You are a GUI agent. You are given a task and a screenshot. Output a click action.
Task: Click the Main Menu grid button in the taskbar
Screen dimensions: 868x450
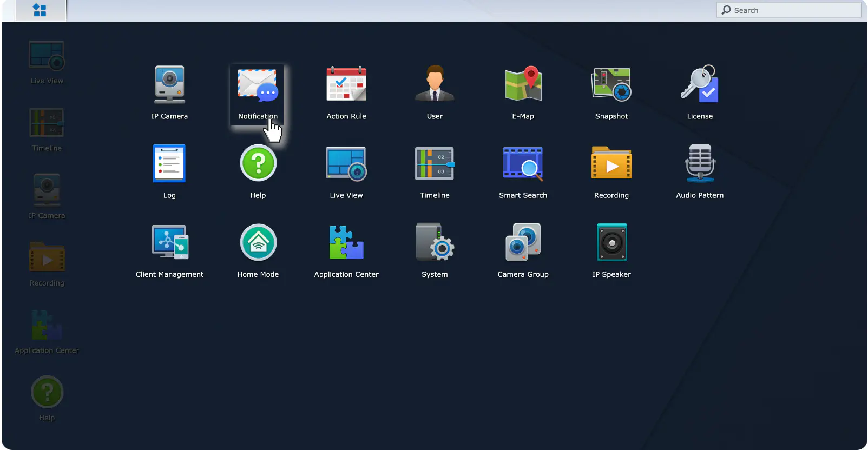[x=40, y=10]
